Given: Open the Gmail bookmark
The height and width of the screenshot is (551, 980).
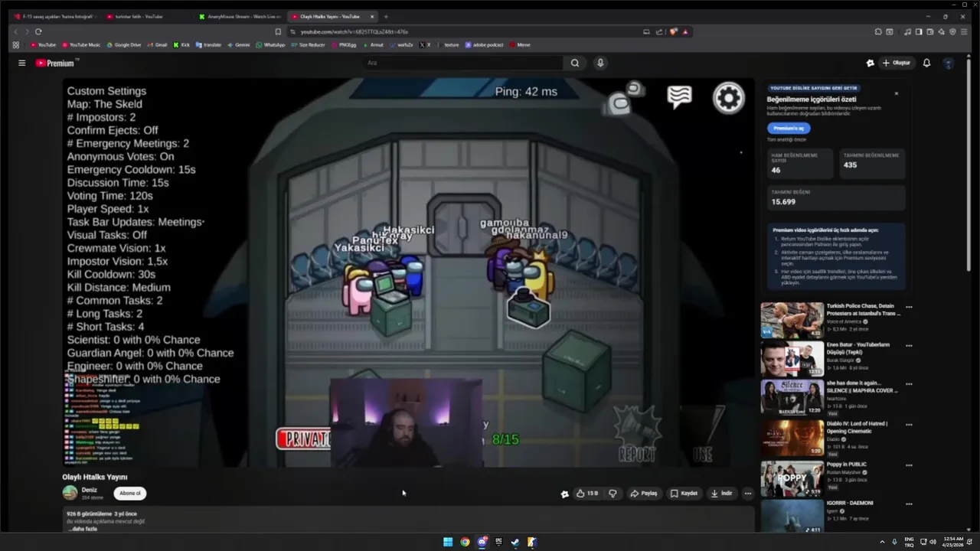Looking at the screenshot, I should (x=158, y=45).
